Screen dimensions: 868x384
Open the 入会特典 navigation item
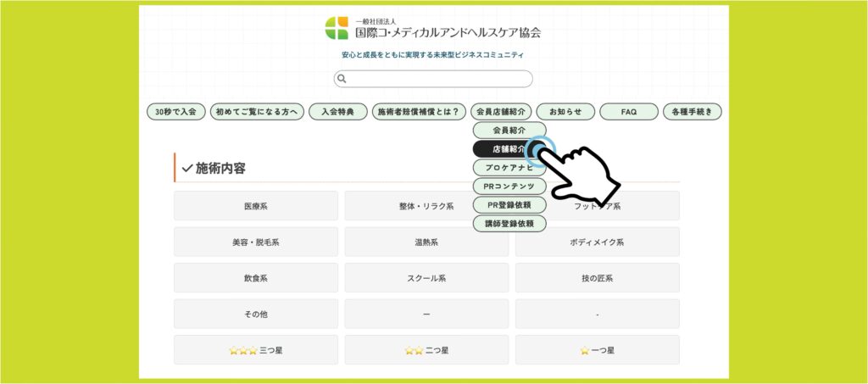(x=337, y=112)
